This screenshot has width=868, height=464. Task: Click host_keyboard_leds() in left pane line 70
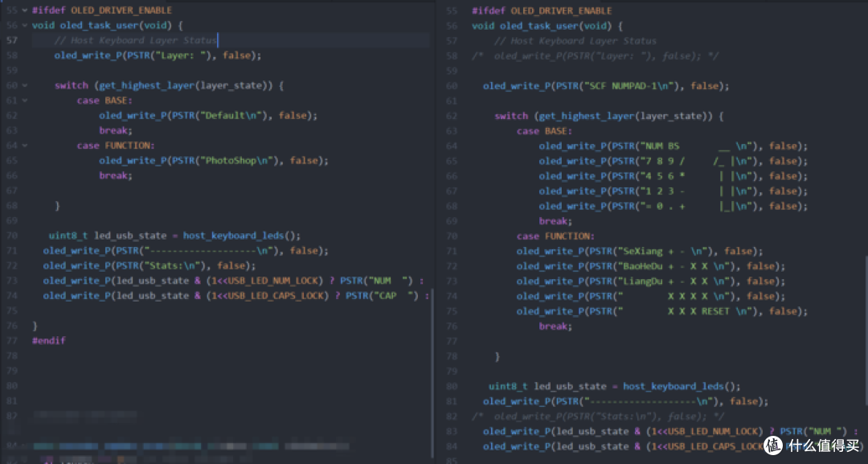coord(241,236)
